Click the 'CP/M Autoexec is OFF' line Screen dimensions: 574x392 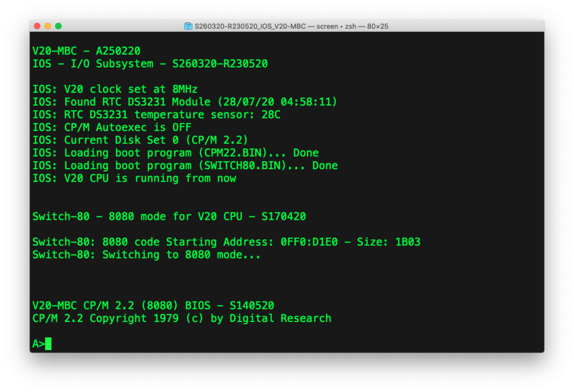click(x=112, y=128)
